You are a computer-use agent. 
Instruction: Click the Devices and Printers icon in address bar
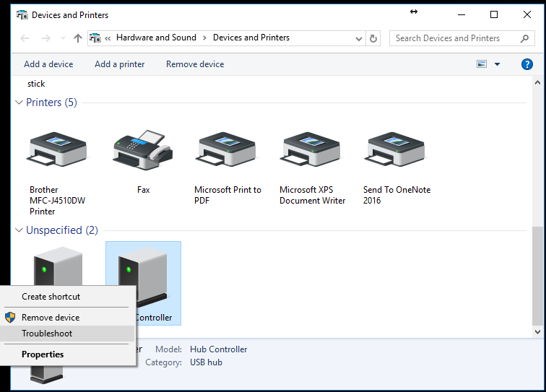95,38
